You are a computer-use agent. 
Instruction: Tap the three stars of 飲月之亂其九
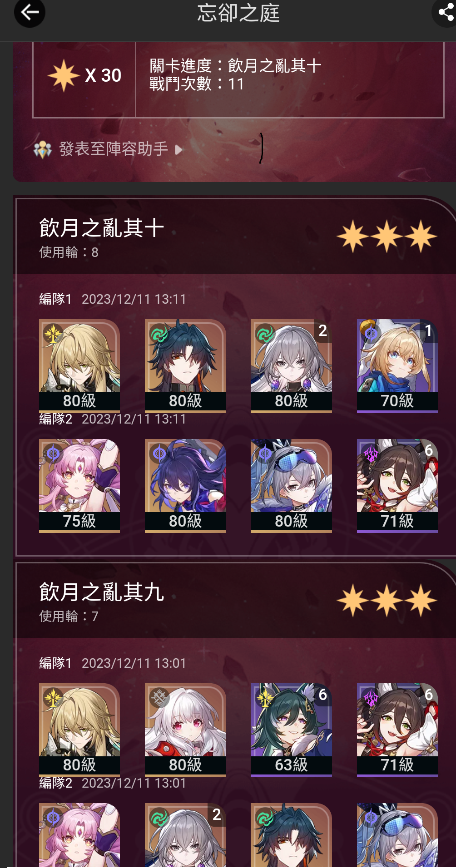point(387,600)
